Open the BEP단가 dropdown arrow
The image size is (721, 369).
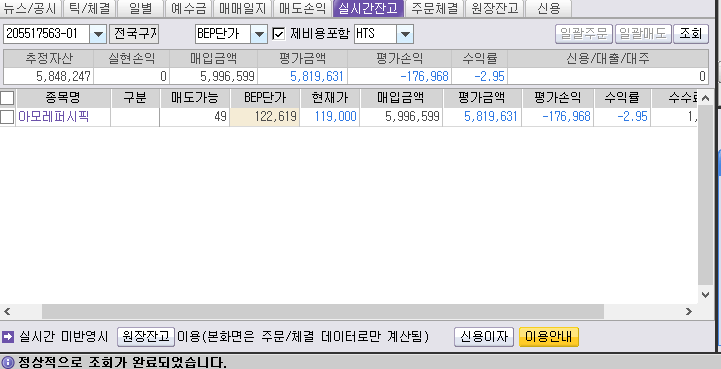(259, 35)
